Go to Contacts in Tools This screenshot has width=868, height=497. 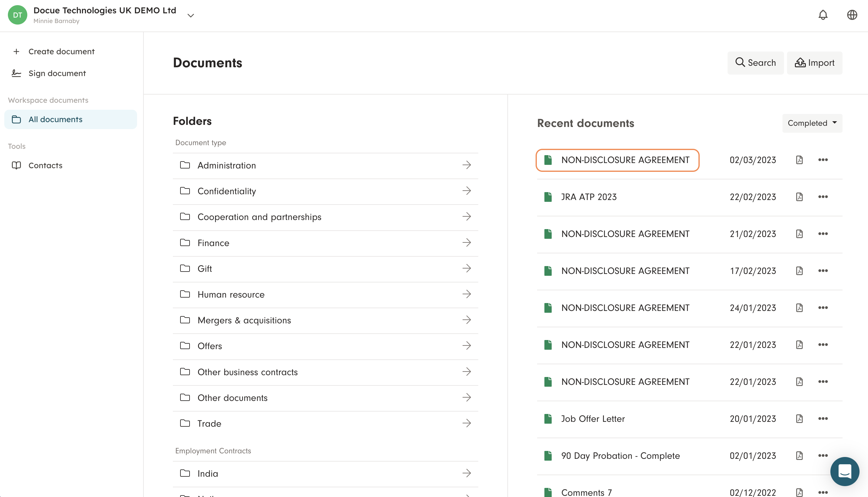coord(45,165)
